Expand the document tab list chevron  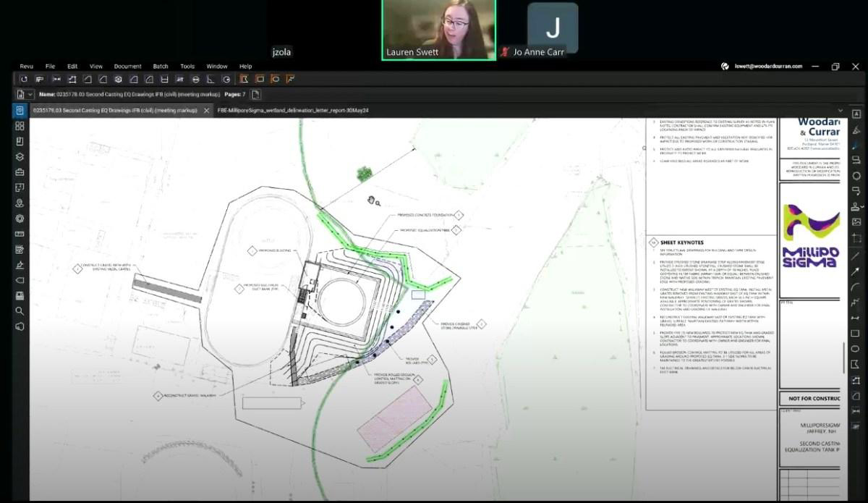point(840,111)
